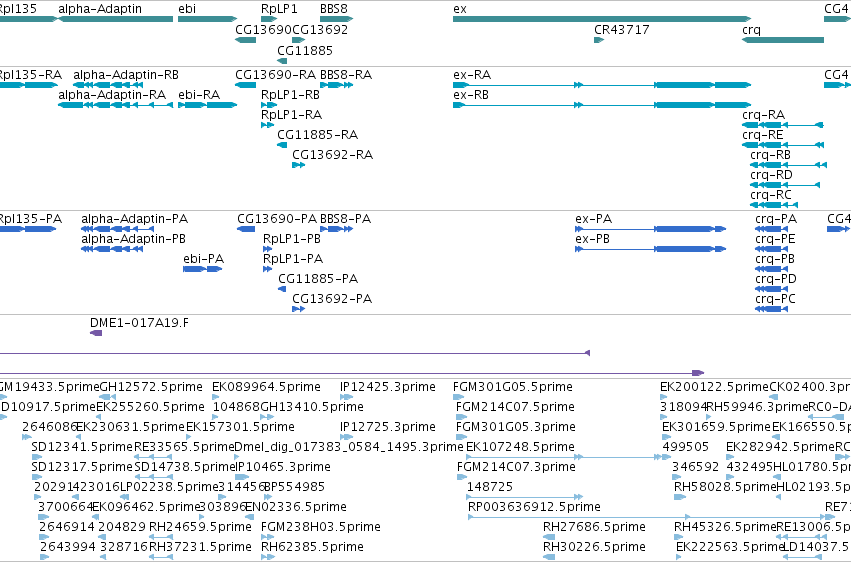Click the CG13692-PA protein label
The height and width of the screenshot is (562, 851).
(x=332, y=299)
